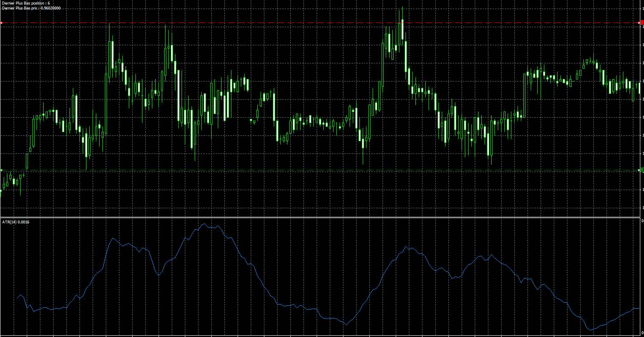Click the green line's left anchor point
The image size is (644, 337).
point(1,170)
